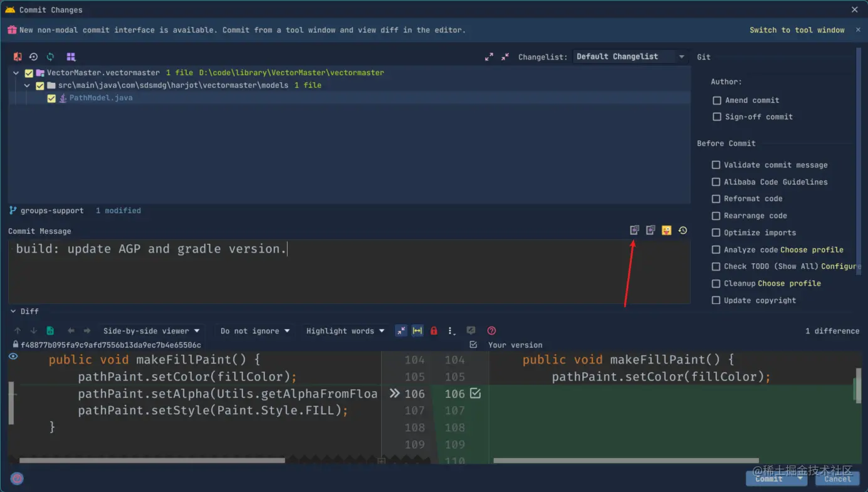Enable Alibaba Code Guidelines checkbox
Screen dimensions: 868x492
(716, 182)
